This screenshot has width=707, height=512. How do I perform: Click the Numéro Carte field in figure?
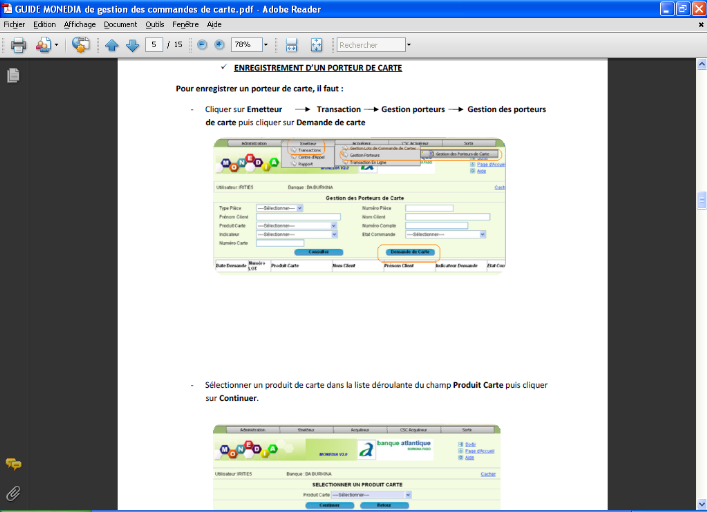280,243
